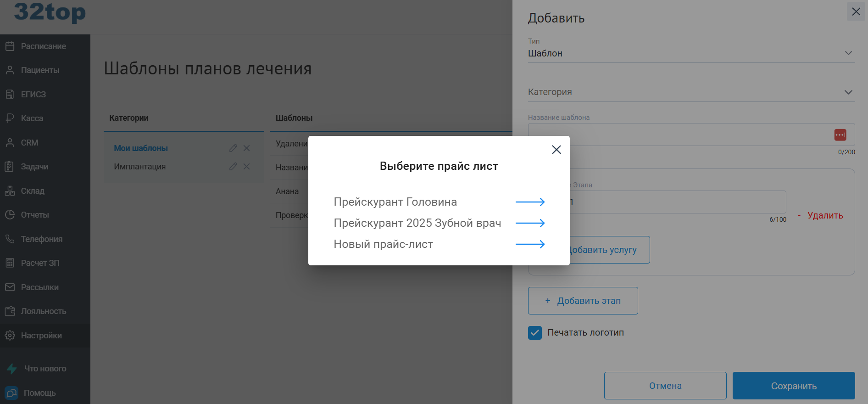Click the CRM sidebar icon

pos(10,142)
